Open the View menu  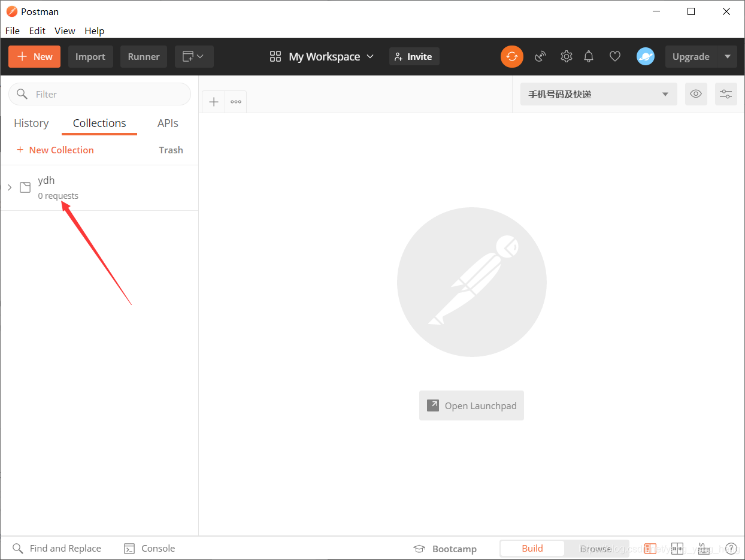[65, 31]
